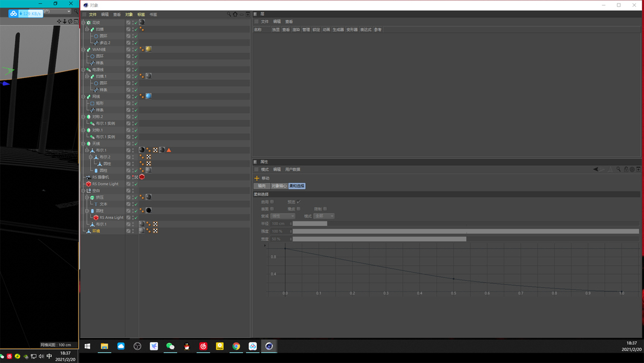The width and height of the screenshot is (644, 363).
Task: Click the up arrow in Attributes panel toolbar
Action: [x=610, y=169]
